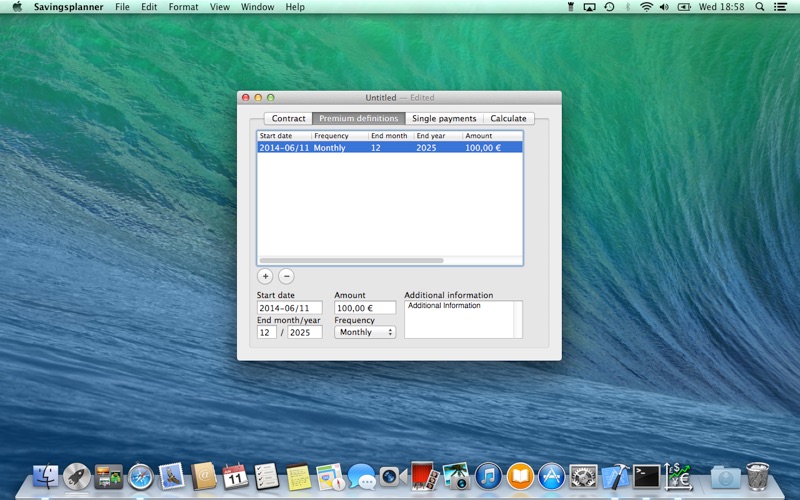Open the Edit menu
The width and height of the screenshot is (800, 500).
point(149,7)
